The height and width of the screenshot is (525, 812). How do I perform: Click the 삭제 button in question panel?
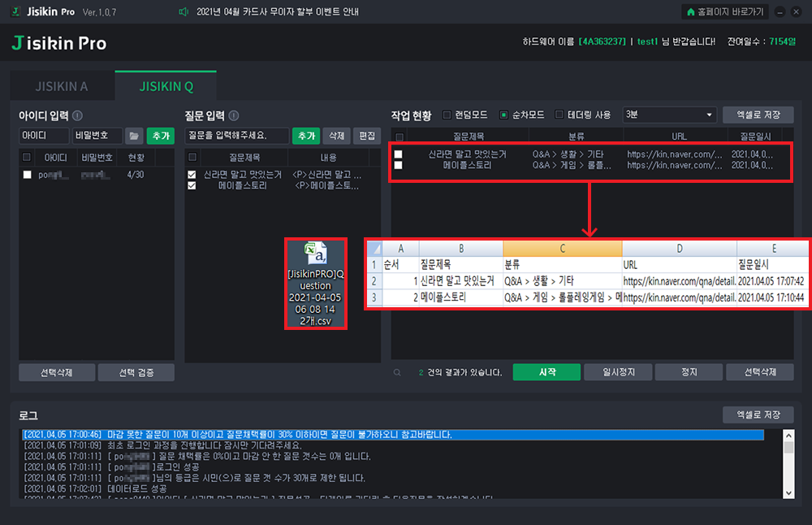click(x=337, y=136)
